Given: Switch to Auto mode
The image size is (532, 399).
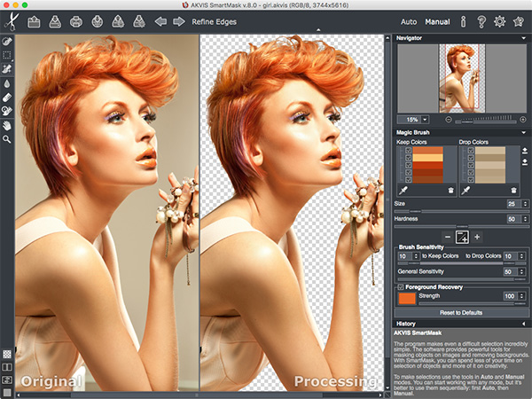Looking at the screenshot, I should click(x=409, y=20).
